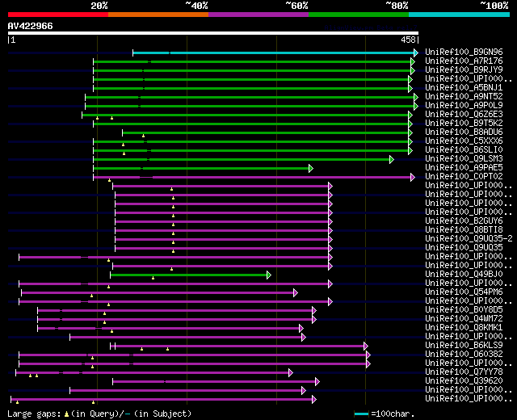Select hit label UniRef100_Q6Z6E3
The image size is (517, 420).
(x=464, y=115)
